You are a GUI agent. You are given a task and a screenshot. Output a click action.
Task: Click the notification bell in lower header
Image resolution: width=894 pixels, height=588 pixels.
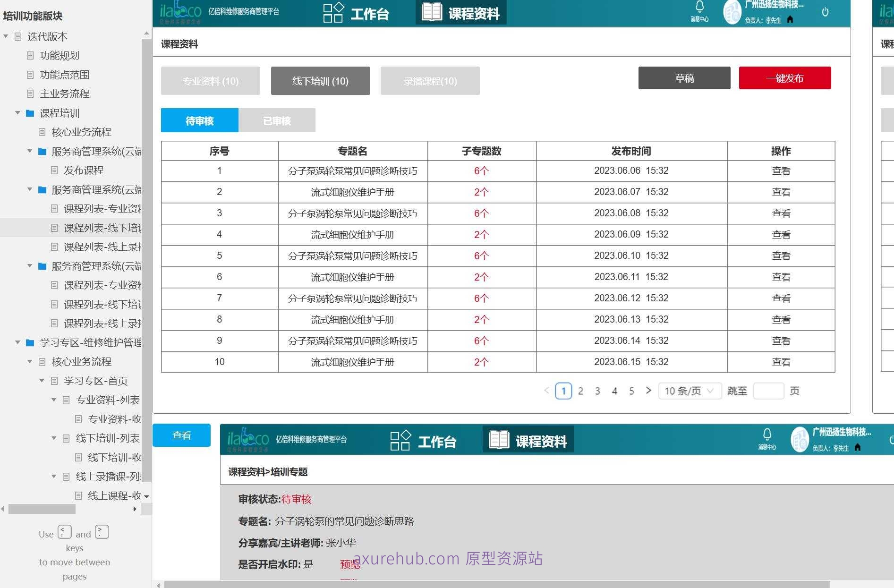[768, 433]
